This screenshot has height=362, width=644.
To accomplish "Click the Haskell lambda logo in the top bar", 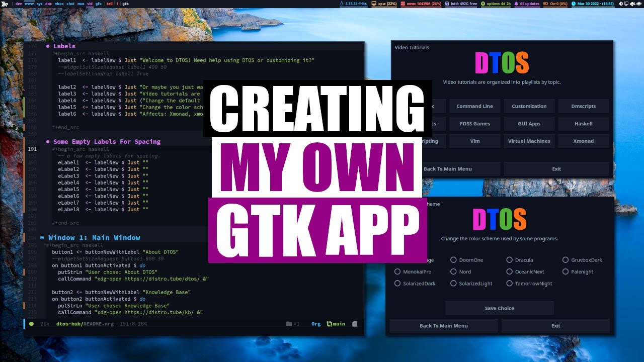I will click(x=5, y=4).
